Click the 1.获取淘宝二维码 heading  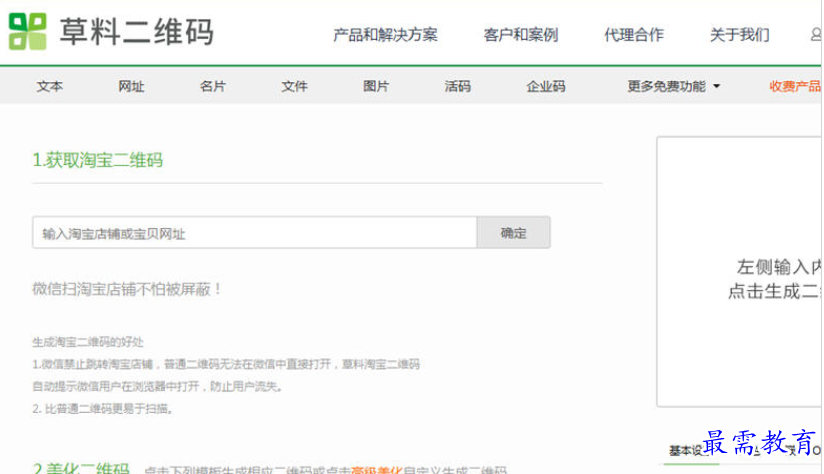coord(98,160)
